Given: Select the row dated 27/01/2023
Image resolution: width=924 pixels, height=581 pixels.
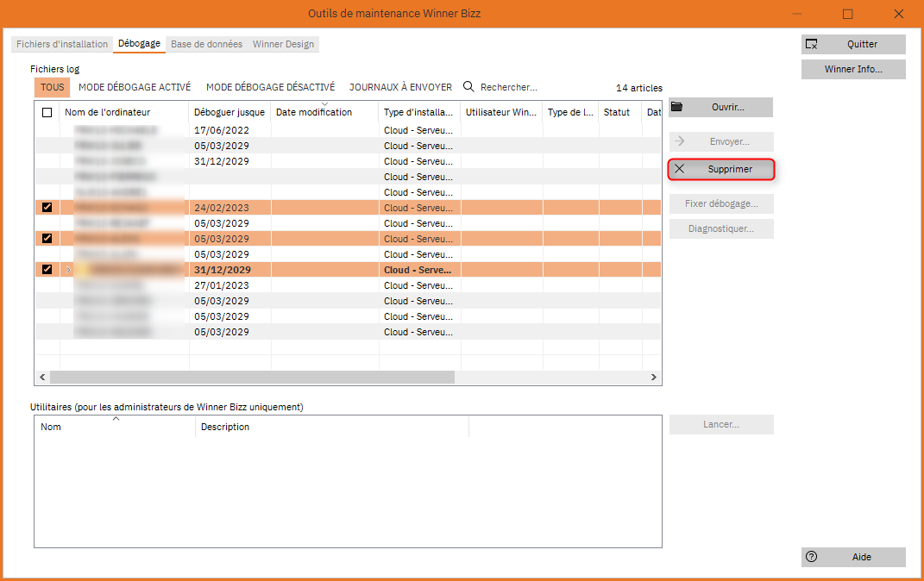Looking at the screenshot, I should pos(348,285).
